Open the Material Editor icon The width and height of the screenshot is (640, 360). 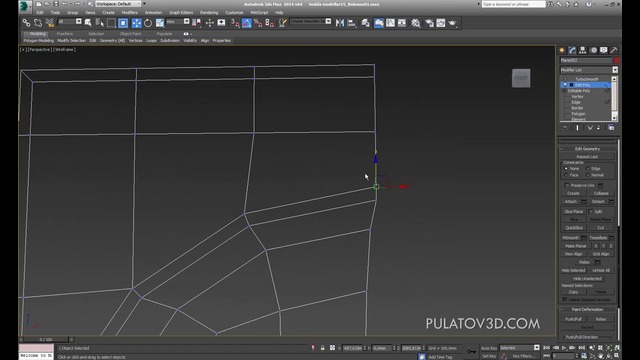click(x=416, y=23)
